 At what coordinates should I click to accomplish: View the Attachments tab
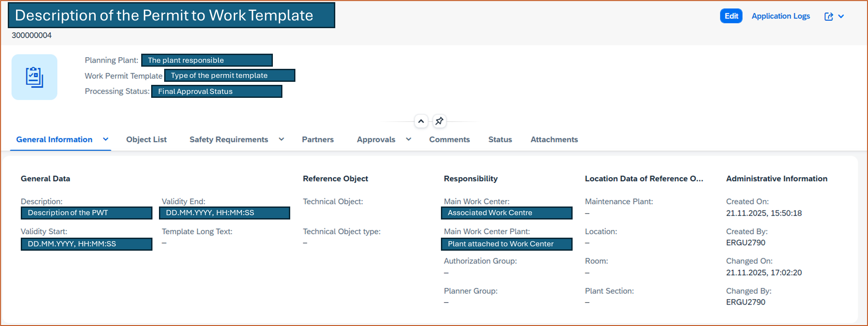coord(554,139)
